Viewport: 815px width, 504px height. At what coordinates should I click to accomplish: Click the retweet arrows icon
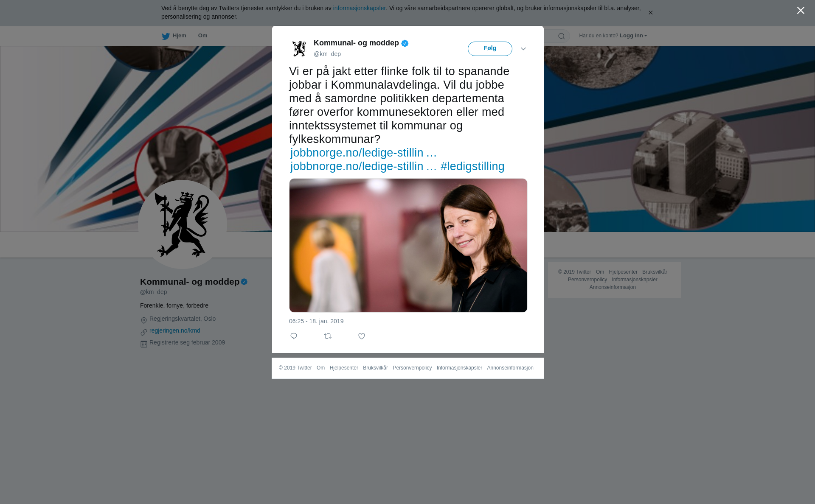(328, 336)
